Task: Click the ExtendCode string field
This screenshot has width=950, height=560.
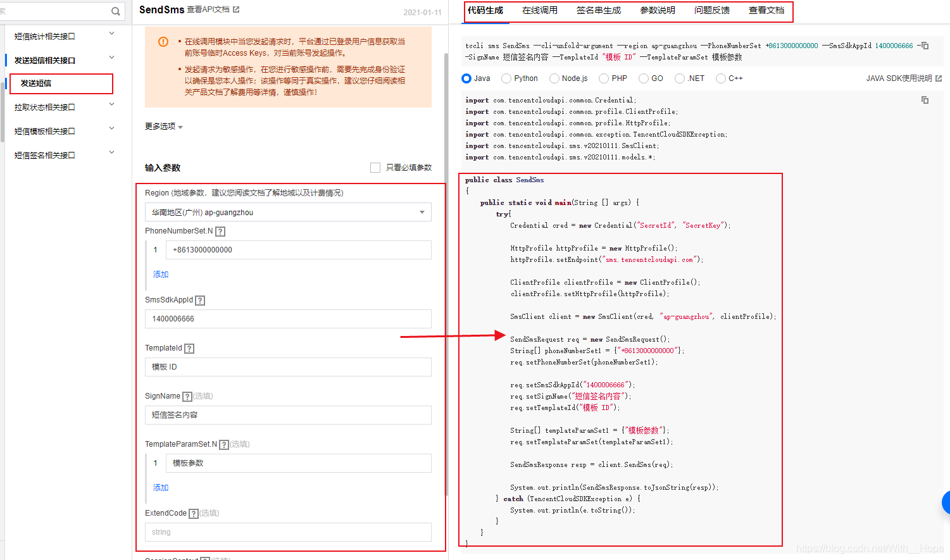Action: 288,532
